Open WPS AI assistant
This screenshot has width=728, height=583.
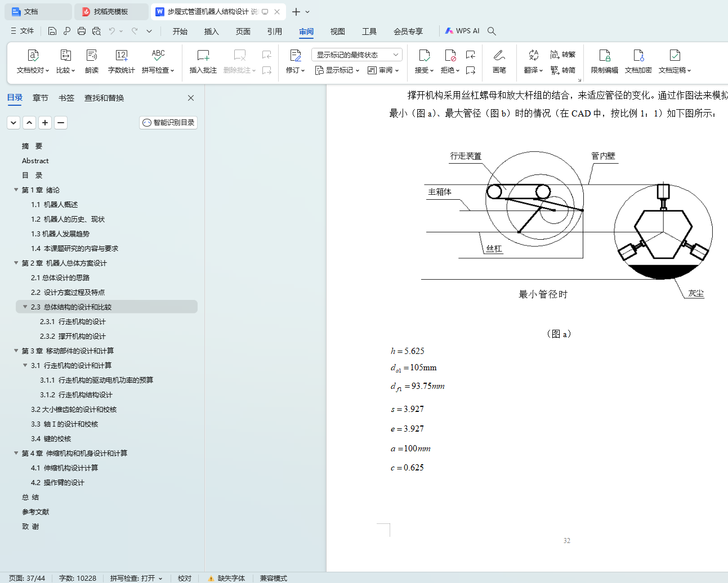(462, 31)
